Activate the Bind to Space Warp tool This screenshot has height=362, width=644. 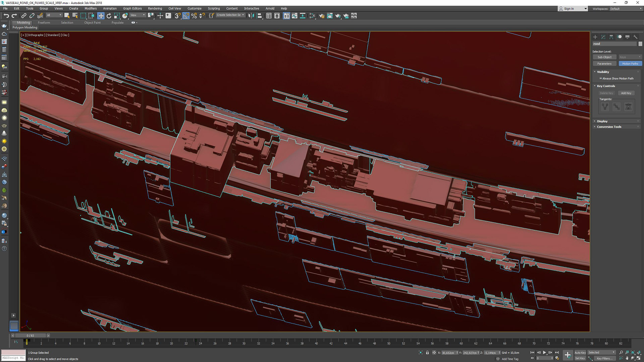coord(40,15)
